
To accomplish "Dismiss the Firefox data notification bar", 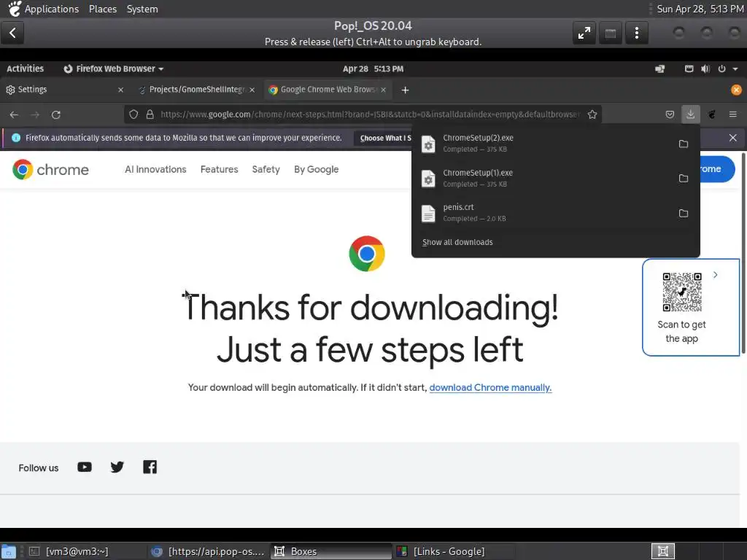I will click(732, 138).
